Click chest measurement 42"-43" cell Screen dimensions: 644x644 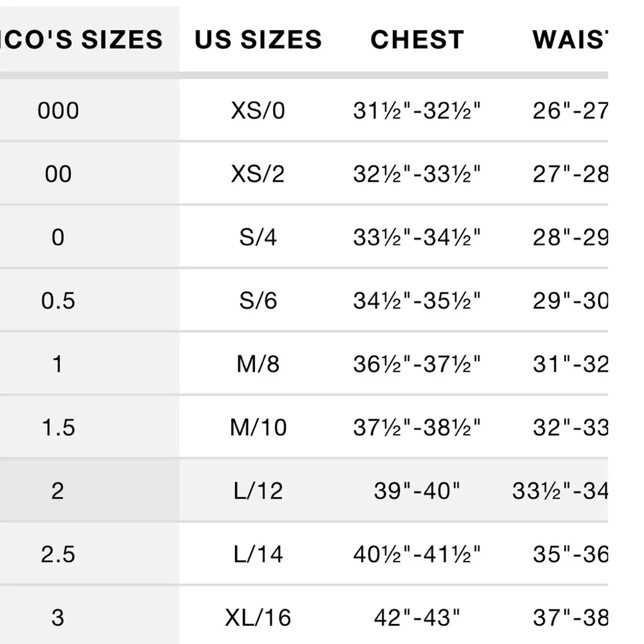point(417,618)
